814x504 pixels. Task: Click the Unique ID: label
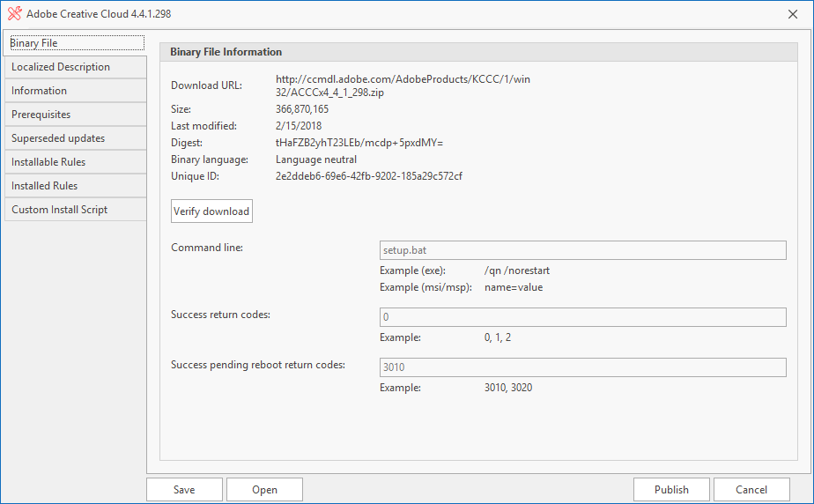[196, 176]
